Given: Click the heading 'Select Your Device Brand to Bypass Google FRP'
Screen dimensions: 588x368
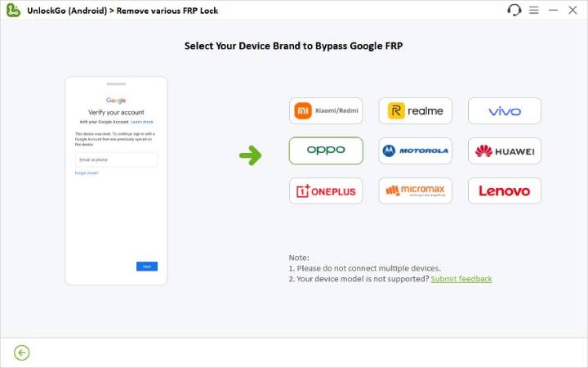Looking at the screenshot, I should pos(294,46).
